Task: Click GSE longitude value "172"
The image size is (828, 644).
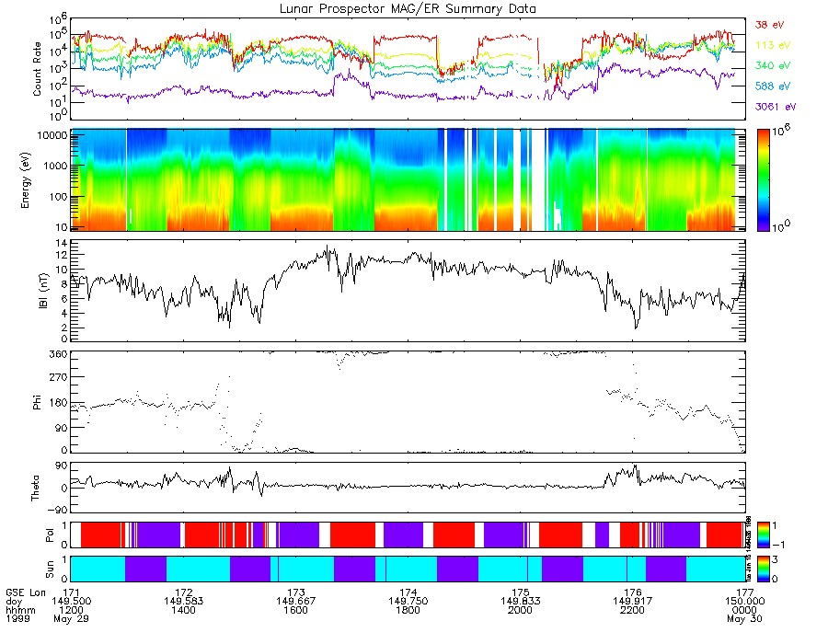Action: coord(183,592)
